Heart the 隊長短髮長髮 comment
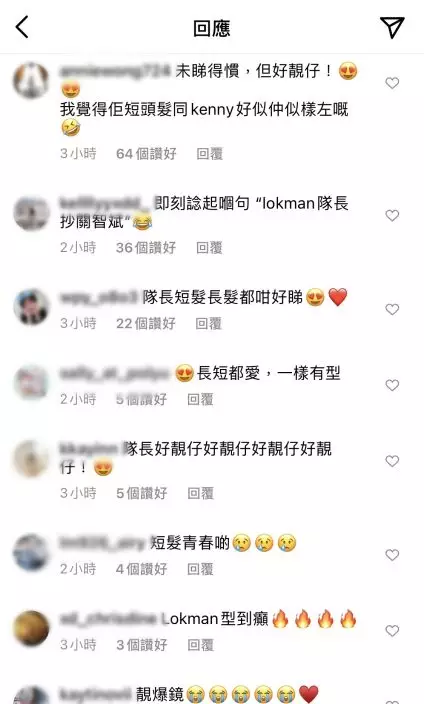424x704 pixels. pos(392,309)
